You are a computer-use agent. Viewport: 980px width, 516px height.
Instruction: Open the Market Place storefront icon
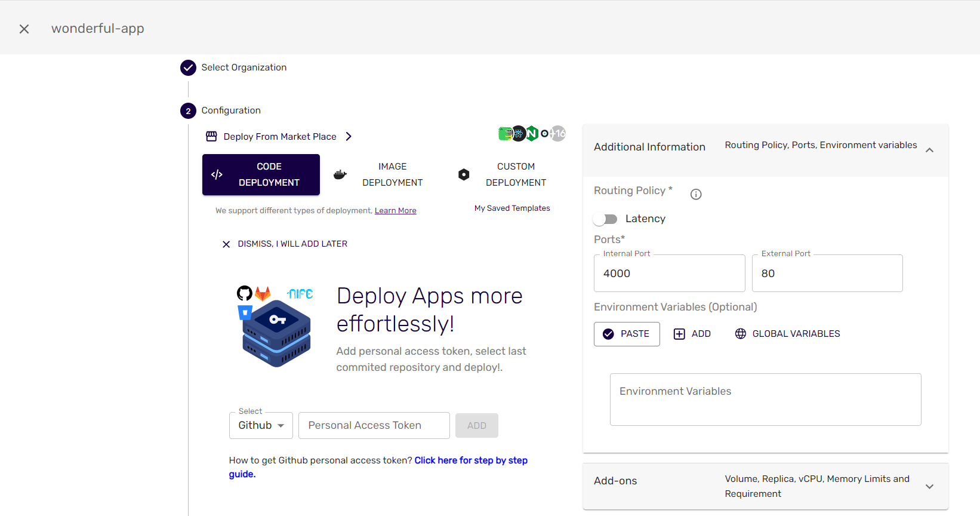pos(211,136)
